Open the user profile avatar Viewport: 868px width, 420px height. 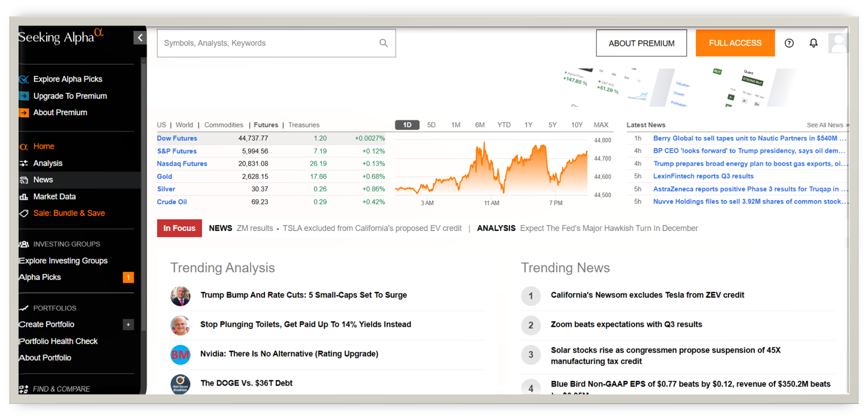pyautogui.click(x=838, y=43)
